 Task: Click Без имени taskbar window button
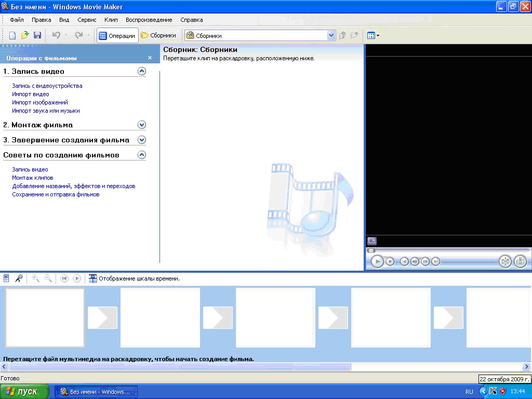coord(96,392)
